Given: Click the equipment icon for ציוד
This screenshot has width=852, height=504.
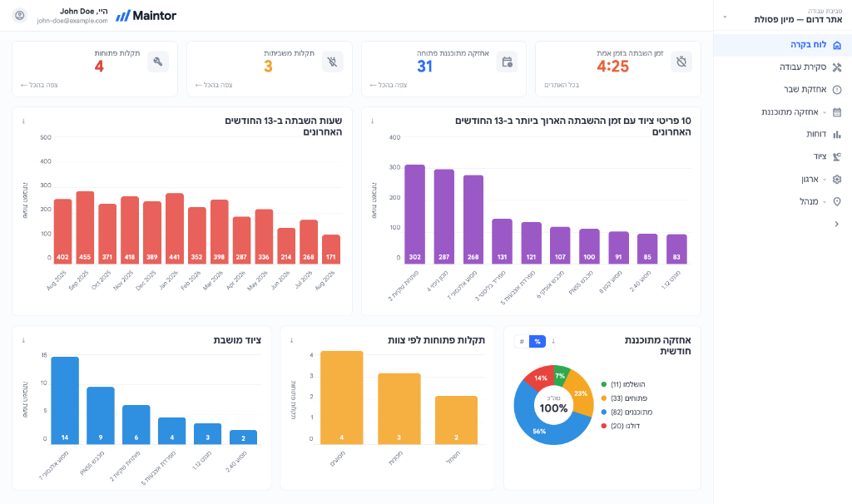Looking at the screenshot, I should pyautogui.click(x=837, y=156).
